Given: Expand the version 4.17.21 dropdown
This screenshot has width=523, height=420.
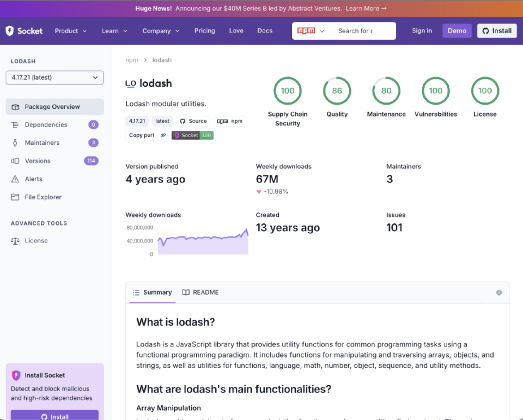Looking at the screenshot, I should click(54, 77).
